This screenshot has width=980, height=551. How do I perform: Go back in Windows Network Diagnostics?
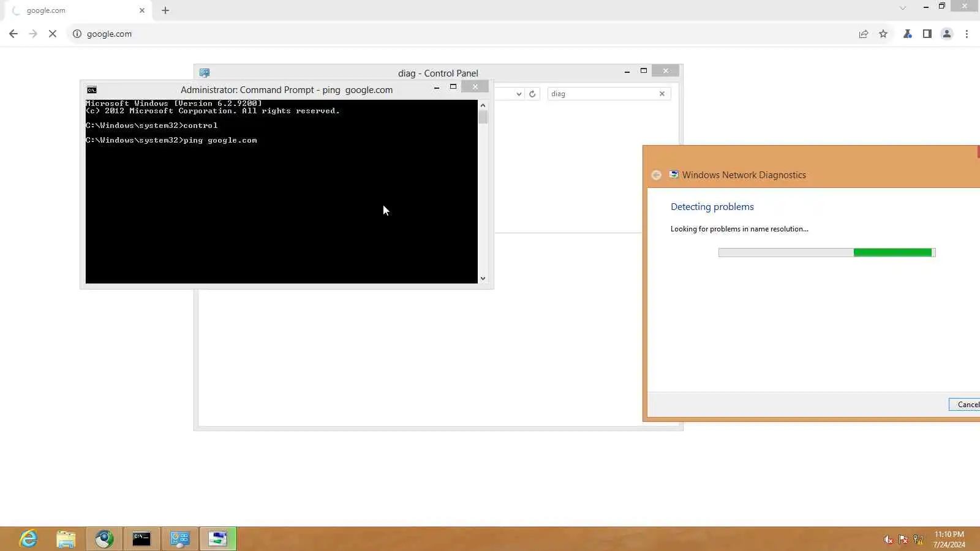657,175
